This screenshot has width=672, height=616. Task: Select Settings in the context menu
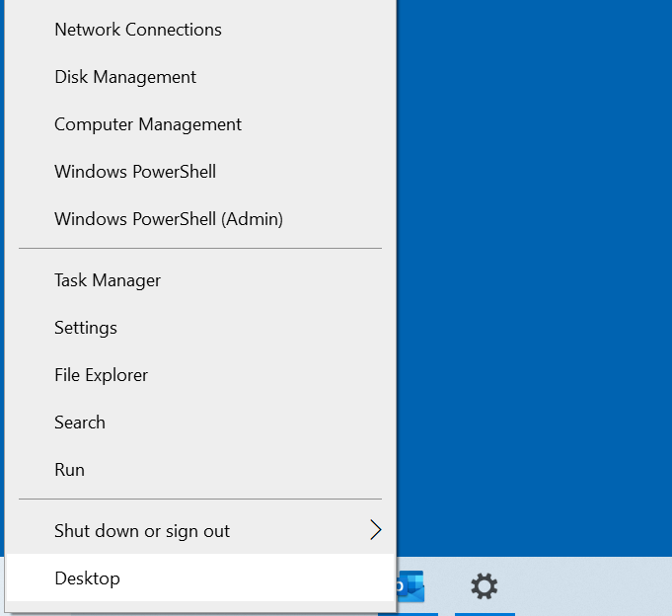coord(86,328)
